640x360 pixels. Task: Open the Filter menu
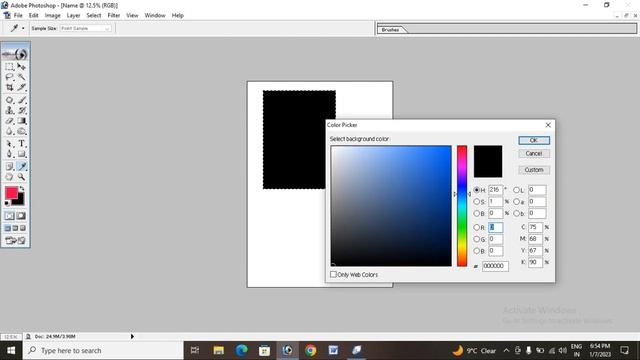[114, 15]
